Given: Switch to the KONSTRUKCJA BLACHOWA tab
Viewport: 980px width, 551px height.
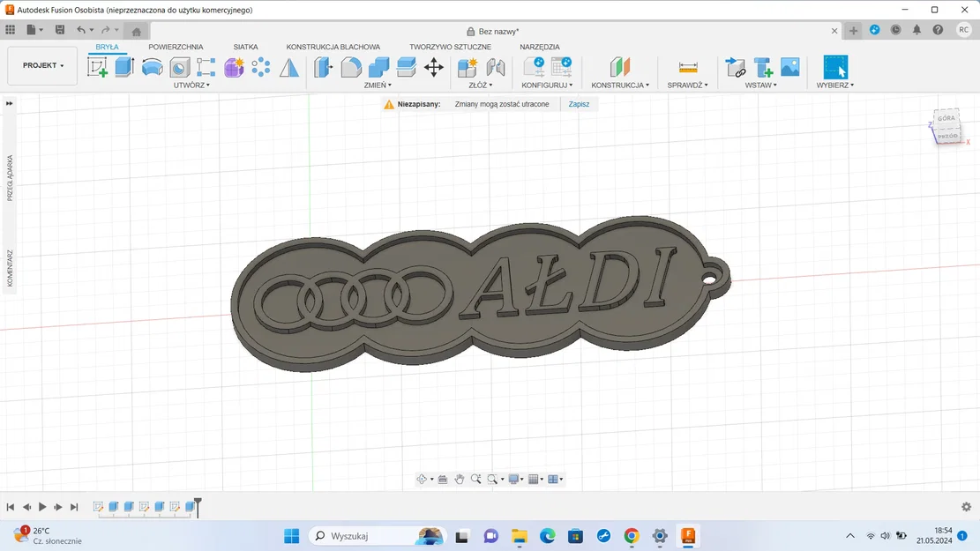Looking at the screenshot, I should (333, 47).
